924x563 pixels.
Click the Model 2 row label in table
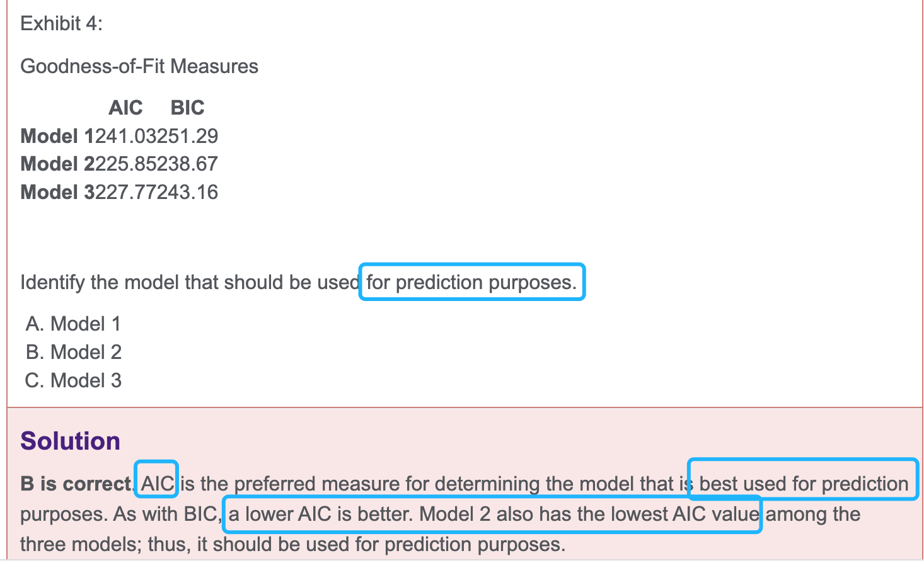pos(56,164)
